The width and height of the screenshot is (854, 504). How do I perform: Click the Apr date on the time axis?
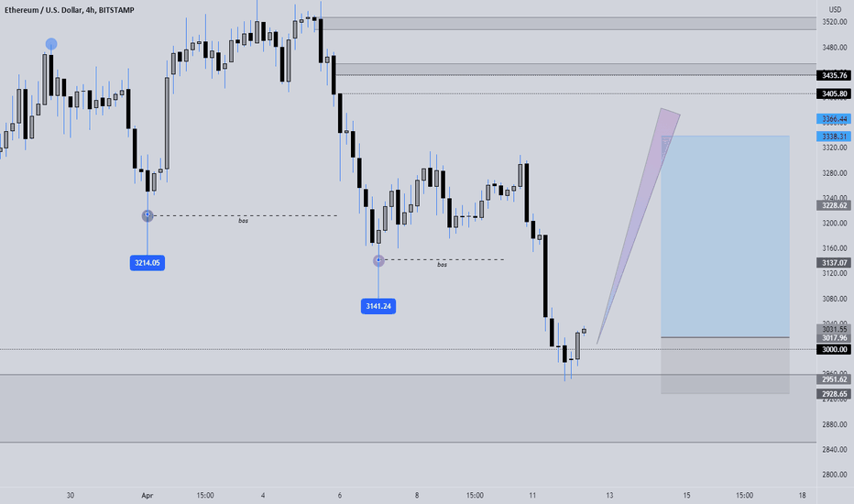pos(147,495)
